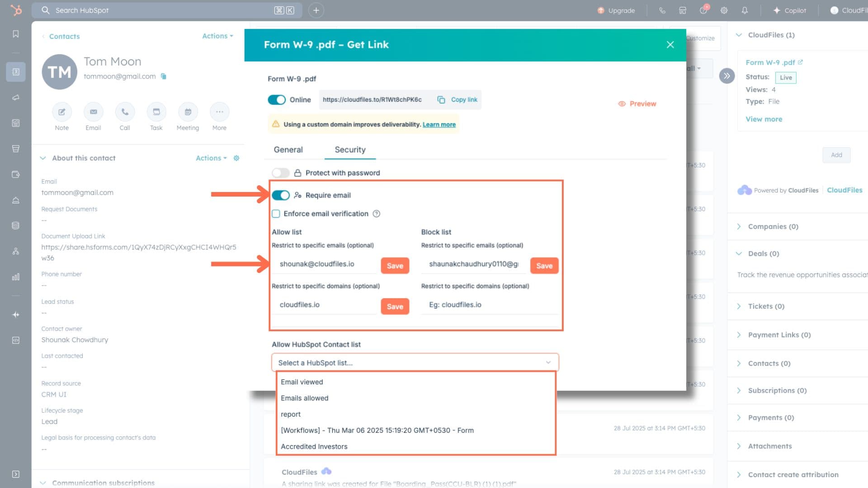Open HubSpot settings gear in top bar
Viewport: 868px width, 488px height.
coord(724,10)
